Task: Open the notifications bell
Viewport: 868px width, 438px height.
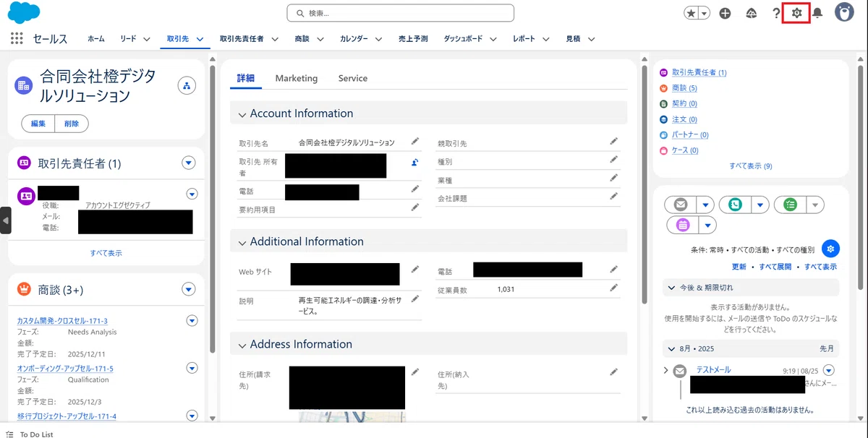Action: [817, 13]
